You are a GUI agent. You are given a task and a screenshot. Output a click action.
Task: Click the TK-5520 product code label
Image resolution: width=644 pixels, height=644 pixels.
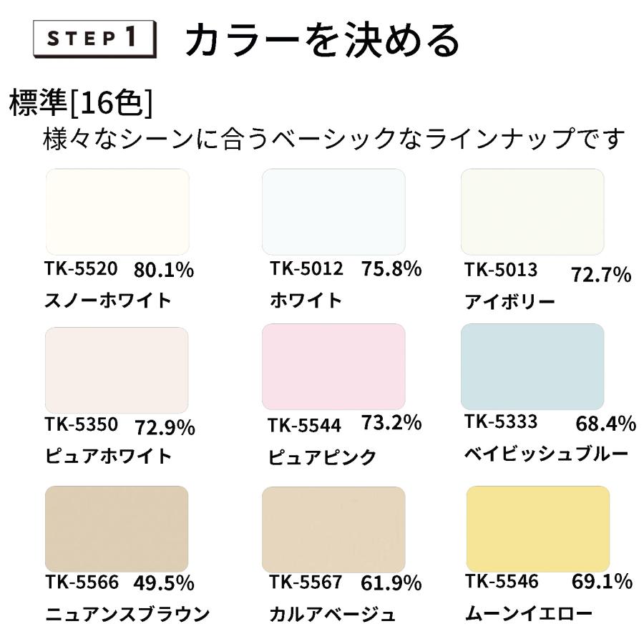(x=81, y=268)
